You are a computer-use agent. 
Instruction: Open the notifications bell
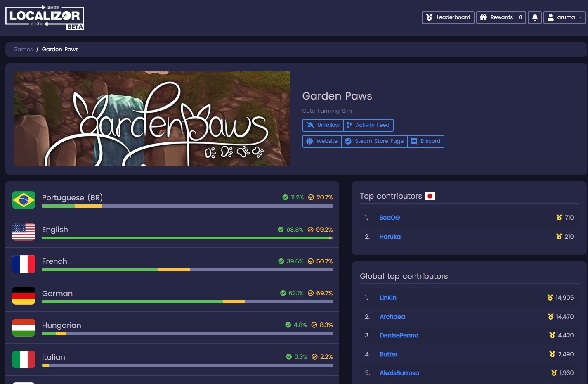point(534,17)
